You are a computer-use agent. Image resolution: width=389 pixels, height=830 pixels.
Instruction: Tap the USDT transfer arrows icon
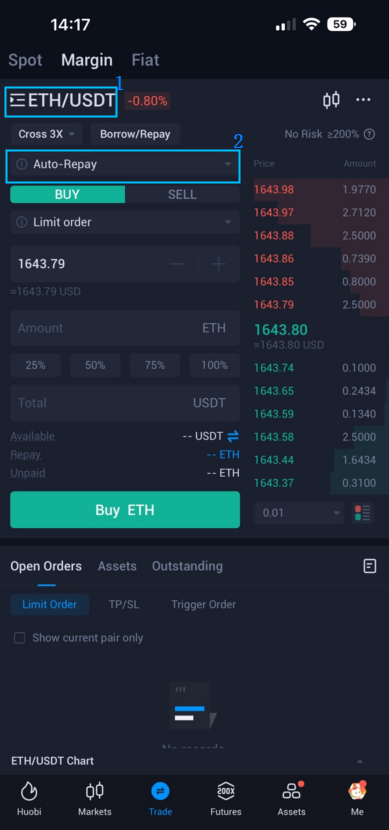pyautogui.click(x=233, y=436)
